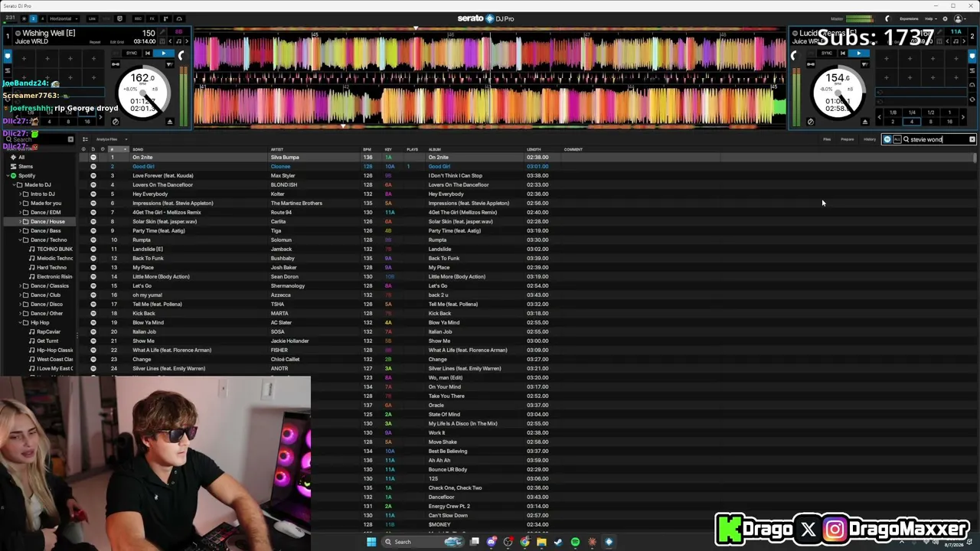Toggle day mode sun icon in top toolbar
This screenshot has width=980, height=551.
[23, 18]
